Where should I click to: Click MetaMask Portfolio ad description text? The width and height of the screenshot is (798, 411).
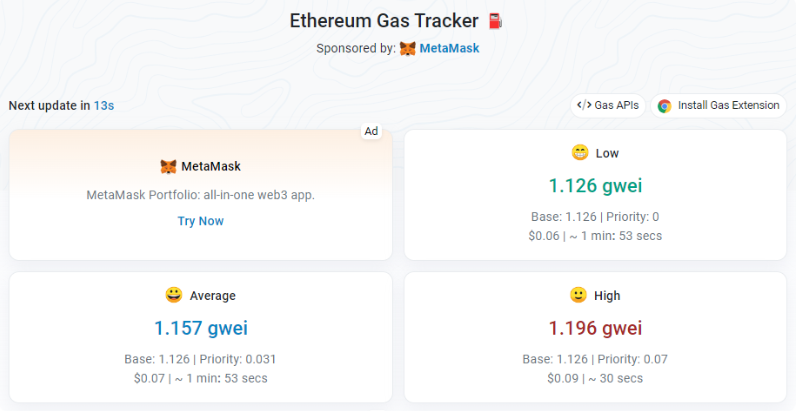tap(201, 195)
